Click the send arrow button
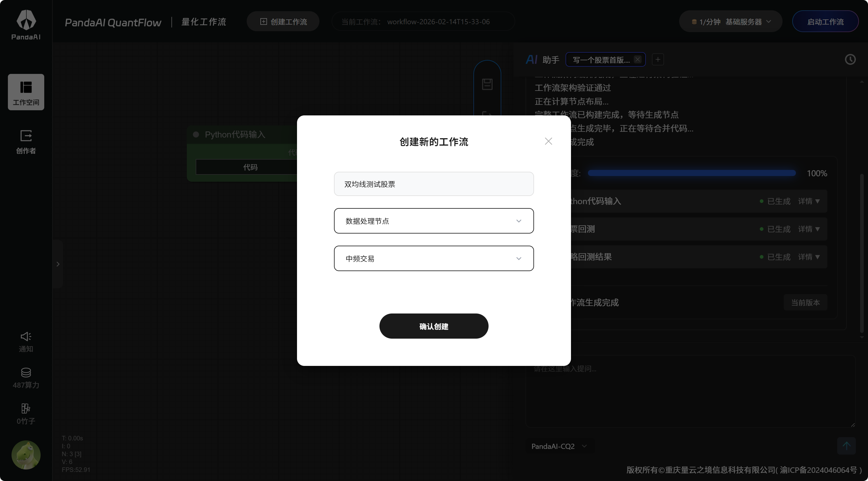Image resolution: width=868 pixels, height=481 pixels. pyautogui.click(x=846, y=446)
